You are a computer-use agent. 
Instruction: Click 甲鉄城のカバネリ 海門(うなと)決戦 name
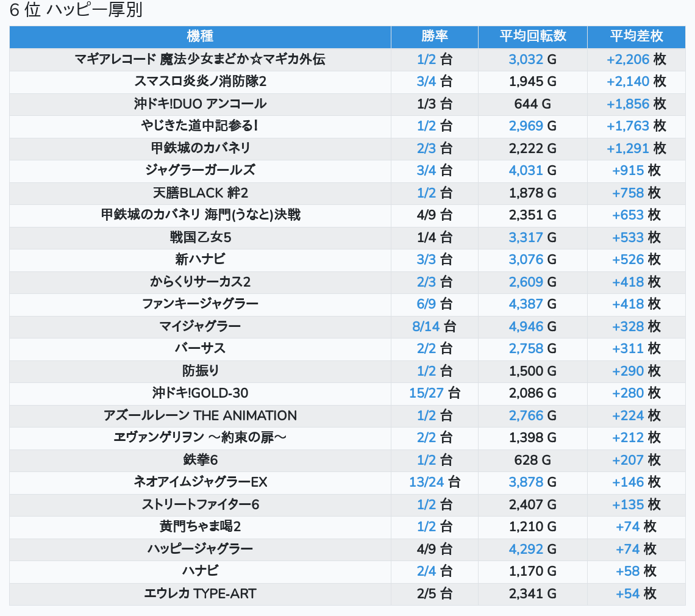[200, 215]
